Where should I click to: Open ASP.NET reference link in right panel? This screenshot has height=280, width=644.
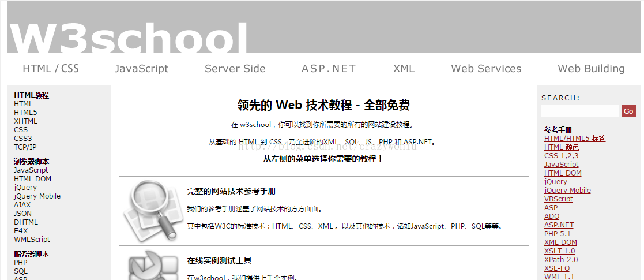559,225
